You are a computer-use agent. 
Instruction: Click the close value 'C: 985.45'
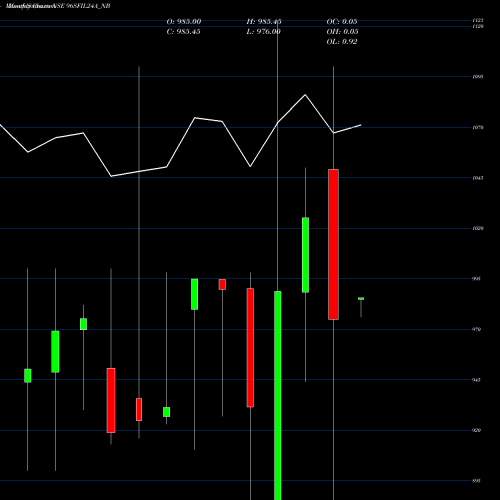184,32
